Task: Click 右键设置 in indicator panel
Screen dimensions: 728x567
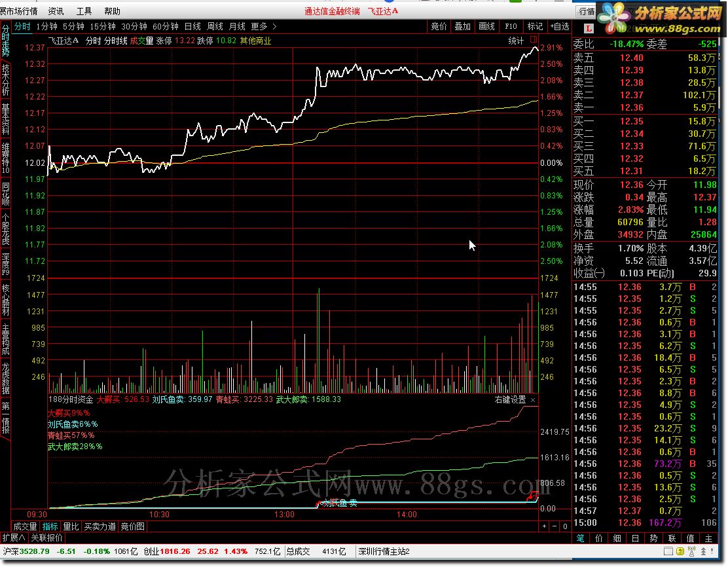Action: [x=510, y=399]
